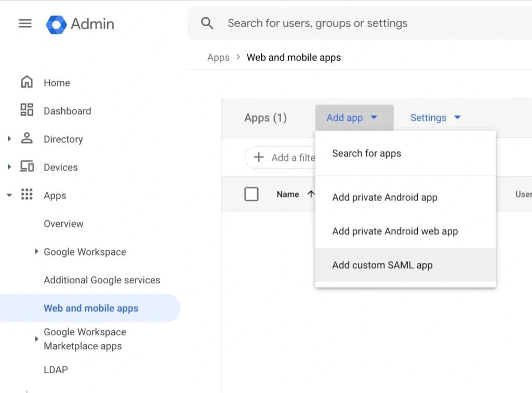Open the Add app dropdown arrow
This screenshot has height=393, width=532.
click(374, 117)
